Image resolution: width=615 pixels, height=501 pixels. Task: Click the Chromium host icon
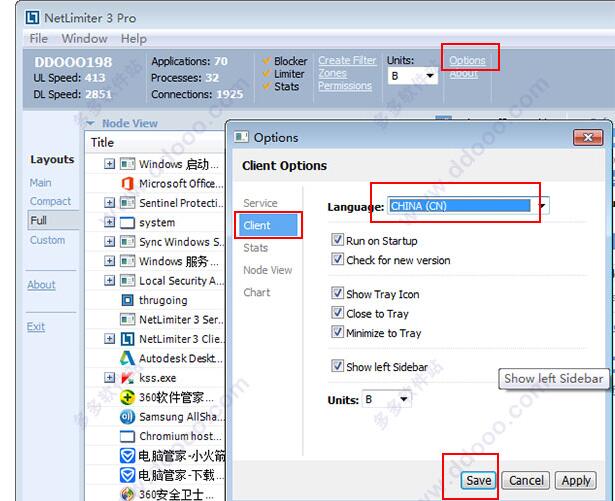[127, 436]
